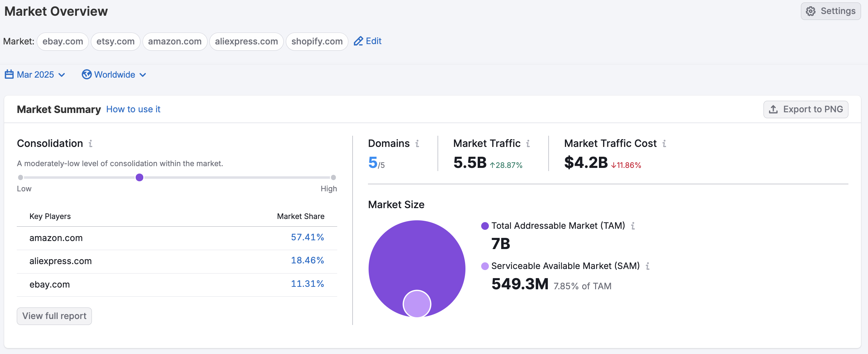Click the Market Traffic Cost info icon
Viewport: 868px width, 354px height.
coord(664,143)
